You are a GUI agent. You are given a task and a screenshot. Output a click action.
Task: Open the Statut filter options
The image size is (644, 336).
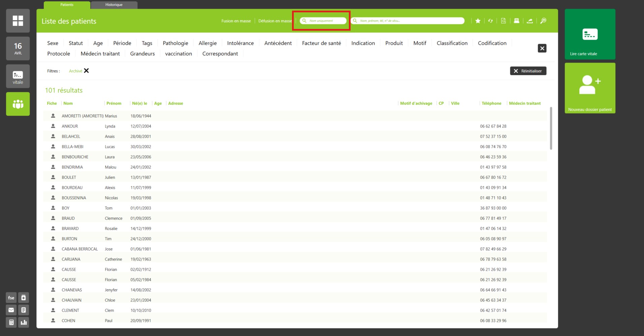pos(75,43)
